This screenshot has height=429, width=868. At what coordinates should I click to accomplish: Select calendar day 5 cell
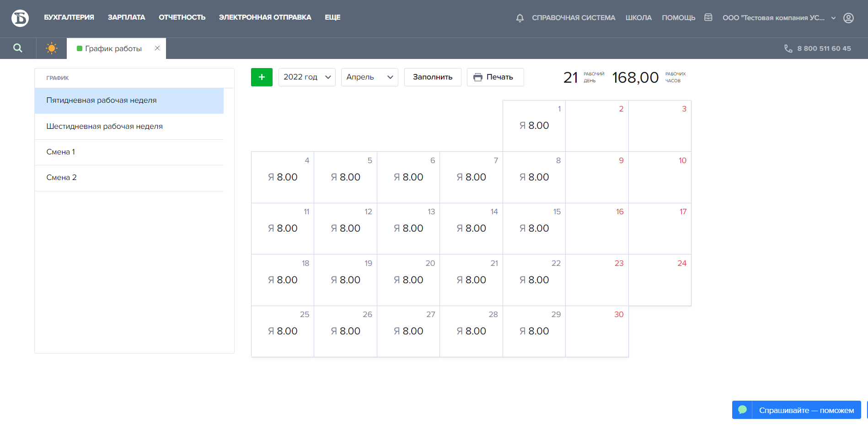(345, 177)
